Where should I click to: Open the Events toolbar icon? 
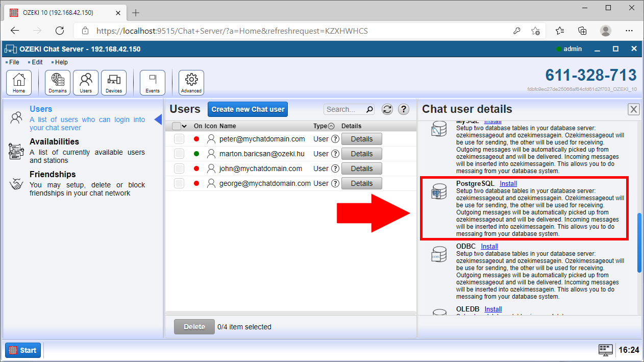coord(153,83)
